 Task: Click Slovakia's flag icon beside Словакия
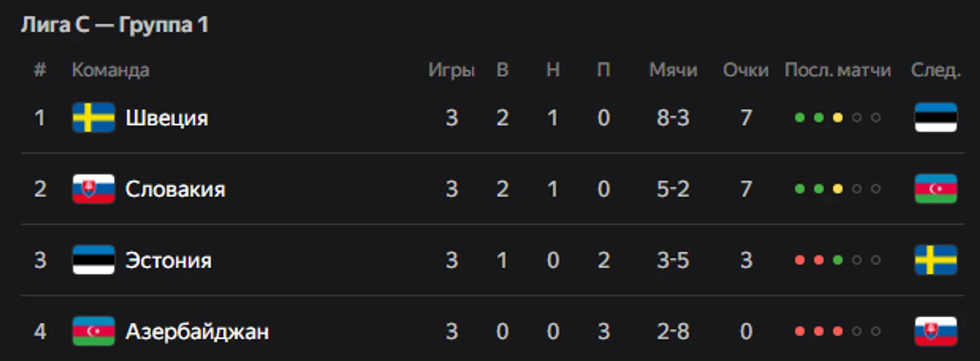93,189
